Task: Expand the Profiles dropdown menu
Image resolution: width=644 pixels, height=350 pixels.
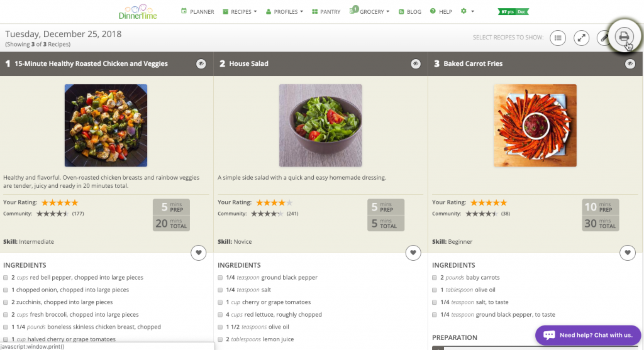Action: (284, 11)
